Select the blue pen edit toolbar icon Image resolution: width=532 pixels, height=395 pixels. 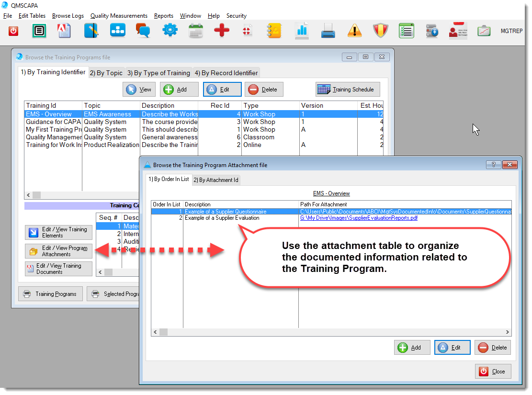(91, 31)
